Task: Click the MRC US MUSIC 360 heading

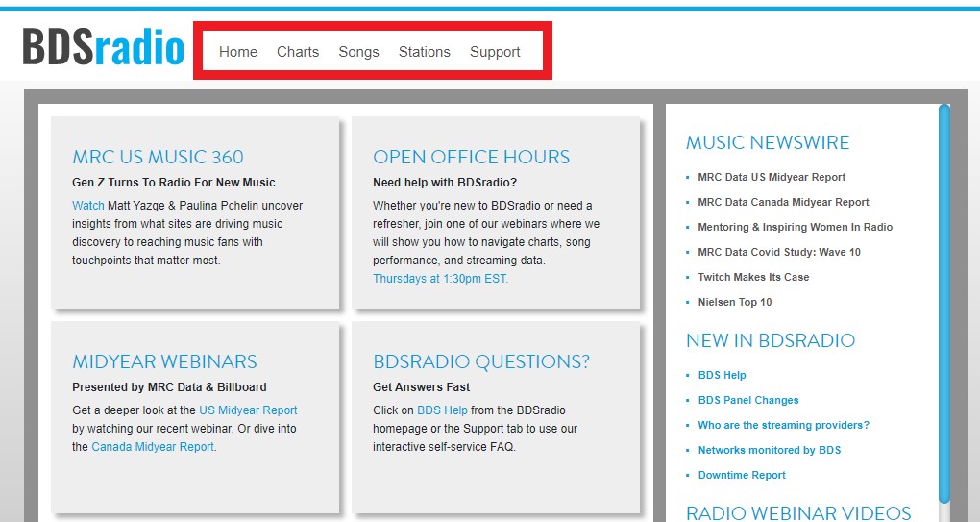Action: [x=159, y=157]
